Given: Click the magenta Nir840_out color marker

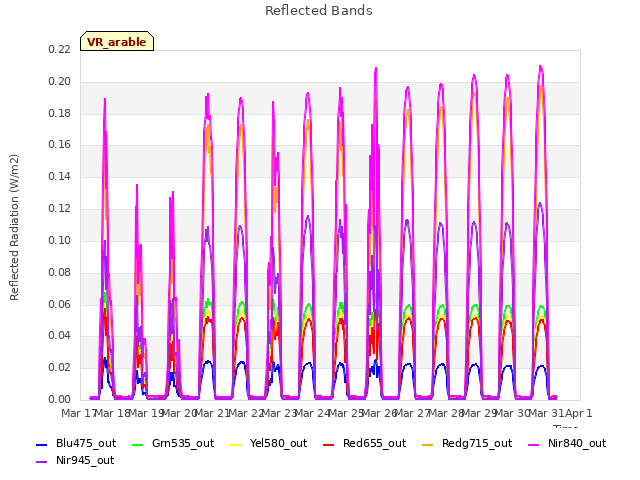Looking at the screenshot, I should pyautogui.click(x=534, y=444).
